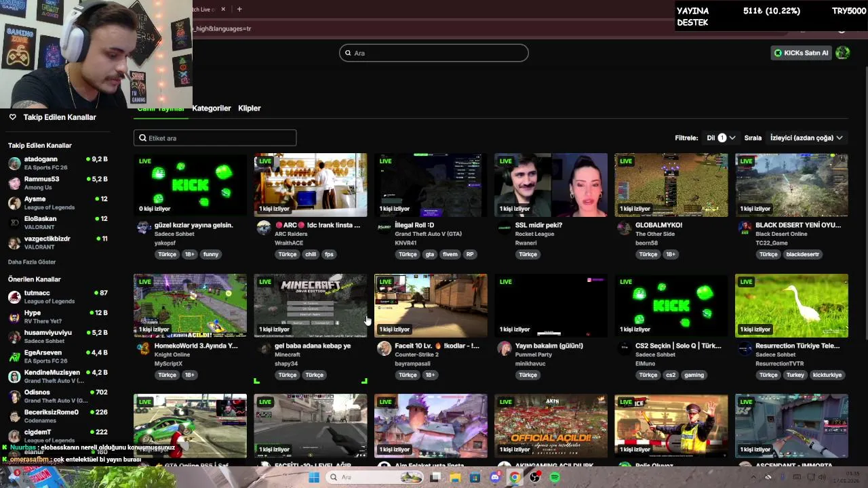Image resolution: width=868 pixels, height=488 pixels.
Task: Open the Hype channel avatar
Action: point(14,317)
